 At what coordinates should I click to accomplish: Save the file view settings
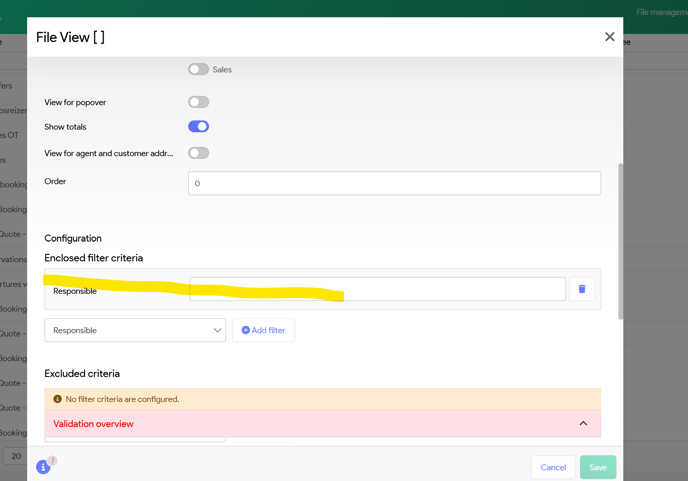click(597, 467)
